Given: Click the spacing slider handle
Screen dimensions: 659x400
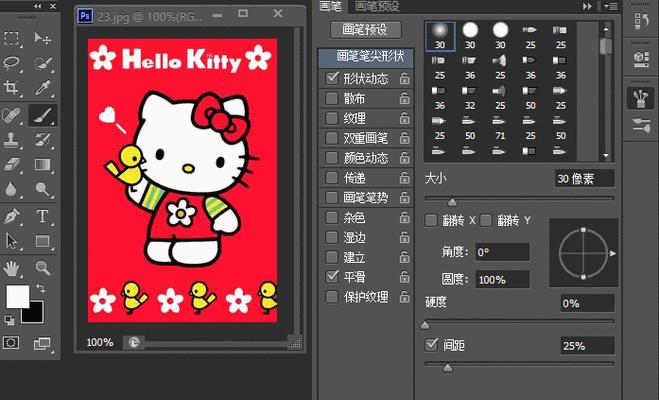Looking at the screenshot, I should [x=448, y=368].
